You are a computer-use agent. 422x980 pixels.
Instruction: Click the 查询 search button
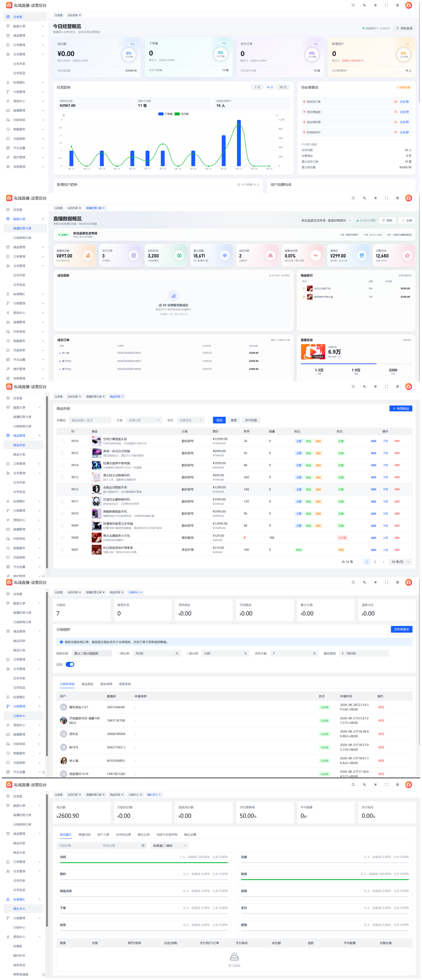[x=219, y=420]
